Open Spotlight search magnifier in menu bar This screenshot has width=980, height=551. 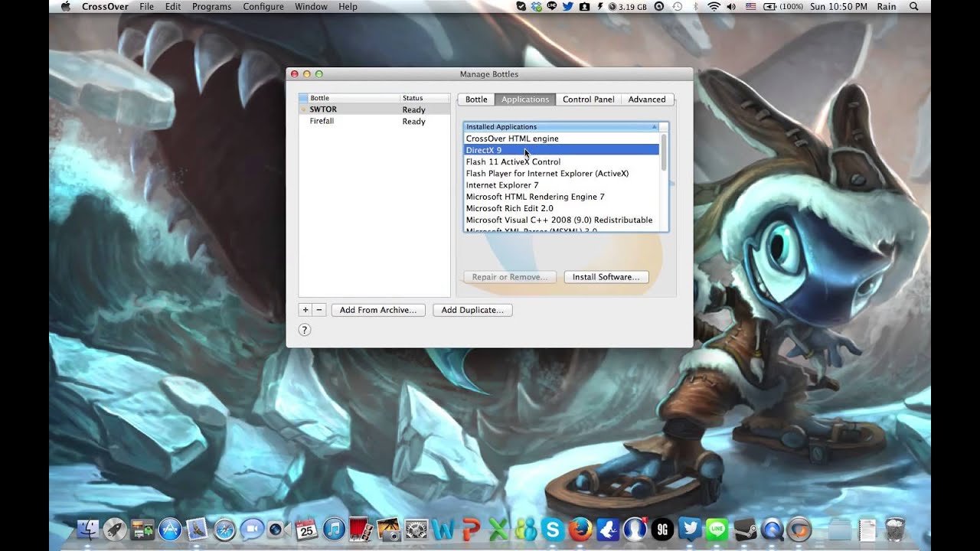point(913,6)
